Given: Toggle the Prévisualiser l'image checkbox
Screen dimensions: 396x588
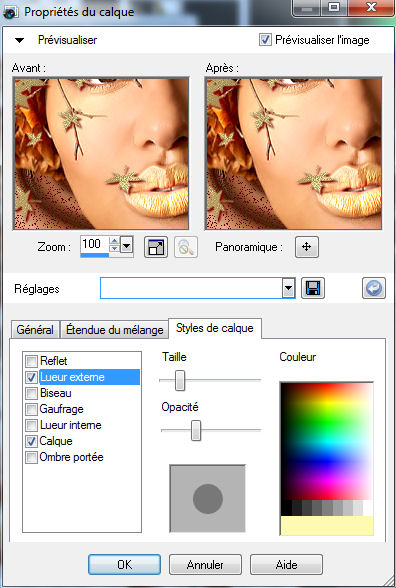Looking at the screenshot, I should point(265,40).
